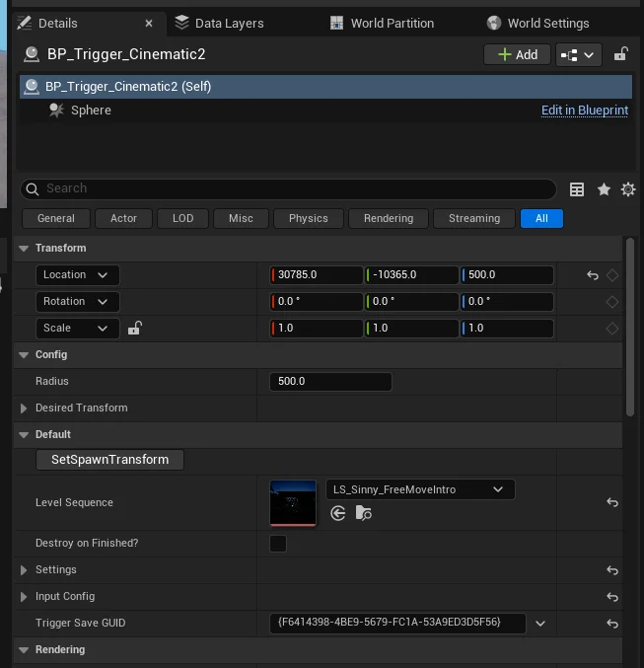Edit Scale X value field
The height and width of the screenshot is (668, 644).
tap(316, 328)
